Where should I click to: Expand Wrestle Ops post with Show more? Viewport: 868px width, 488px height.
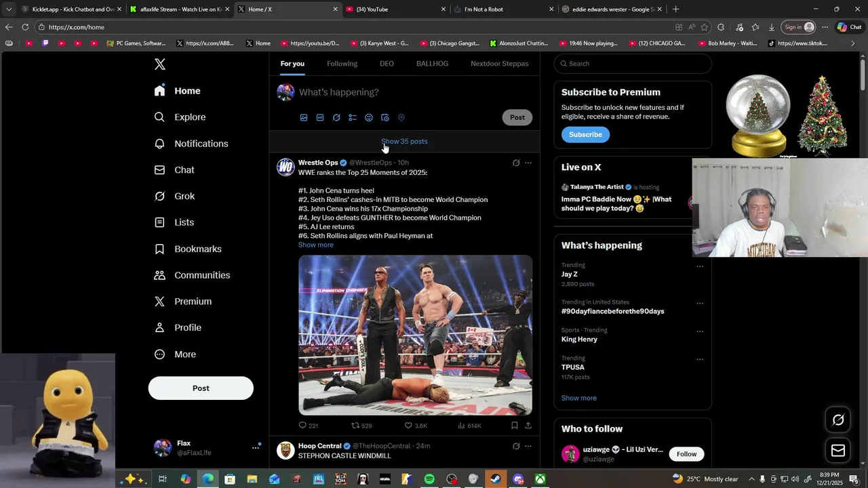pyautogui.click(x=316, y=245)
